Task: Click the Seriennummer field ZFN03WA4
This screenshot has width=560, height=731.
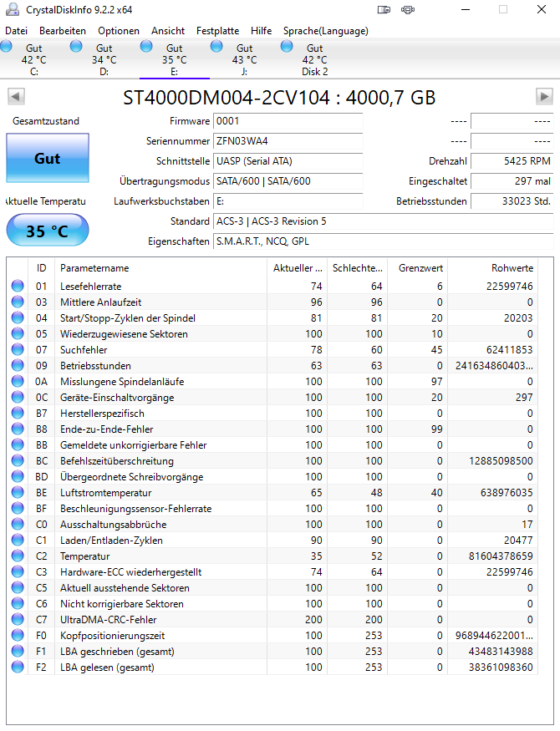Action: 288,141
